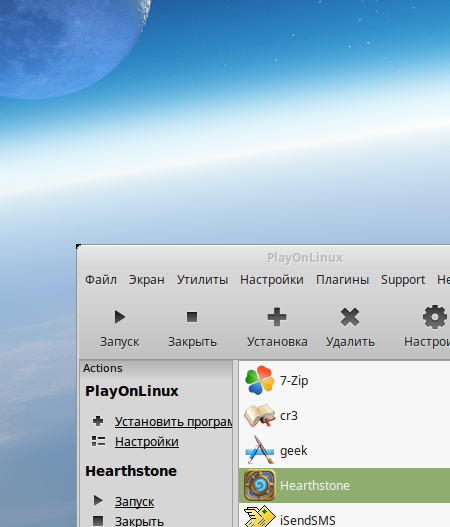Click the Закрыть stop icon in toolbar
Image resolution: width=450 pixels, height=527 pixels.
tap(192, 317)
